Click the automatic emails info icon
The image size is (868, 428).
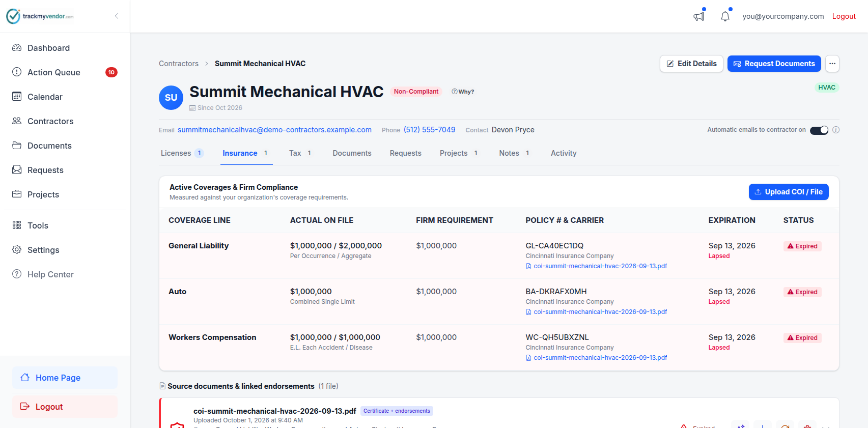pyautogui.click(x=836, y=130)
